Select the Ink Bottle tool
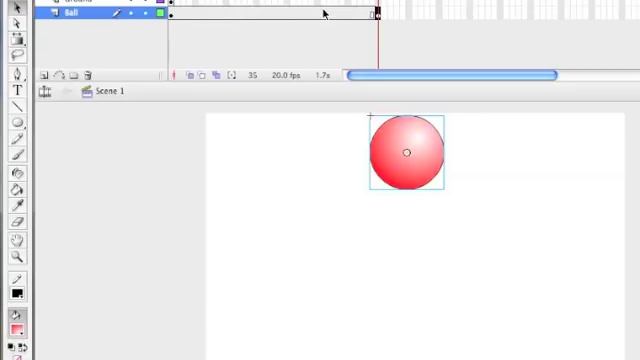This screenshot has height=360, width=640. tap(17, 174)
